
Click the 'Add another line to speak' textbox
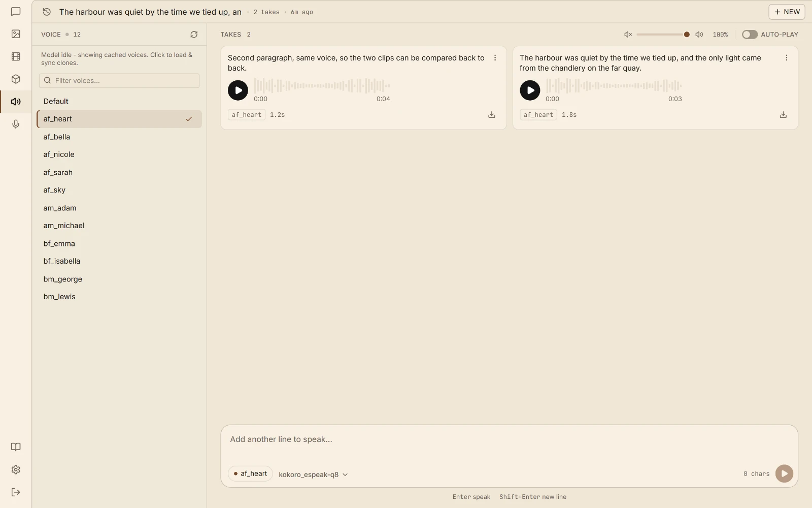[x=509, y=446]
